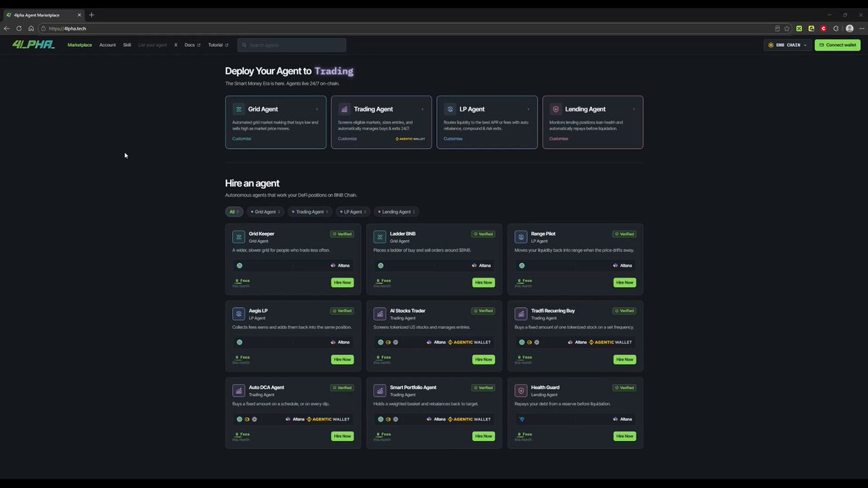This screenshot has height=488, width=868.
Task: Hire the Health Guard agent
Action: point(625,436)
